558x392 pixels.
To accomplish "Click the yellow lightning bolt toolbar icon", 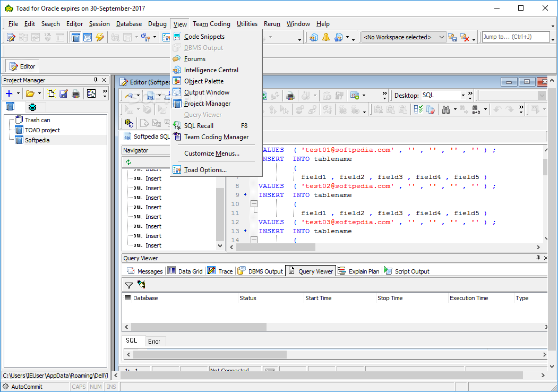I will tap(100, 37).
